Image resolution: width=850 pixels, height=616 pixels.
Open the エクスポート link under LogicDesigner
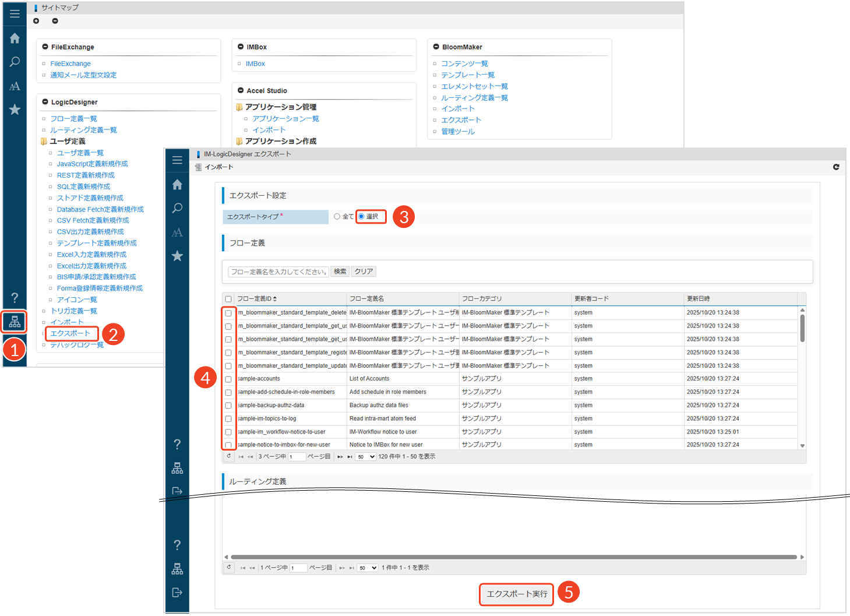[70, 333]
